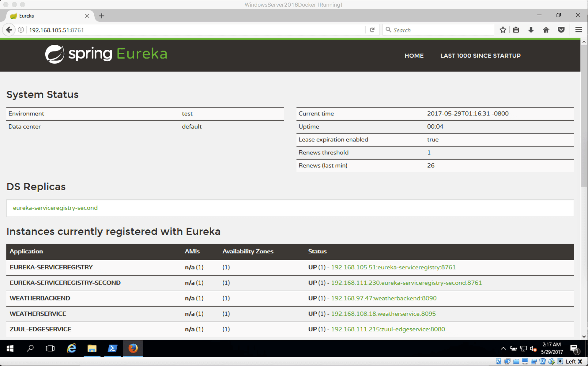Click the Firefox back arrow button
This screenshot has height=366, width=588.
tap(9, 30)
